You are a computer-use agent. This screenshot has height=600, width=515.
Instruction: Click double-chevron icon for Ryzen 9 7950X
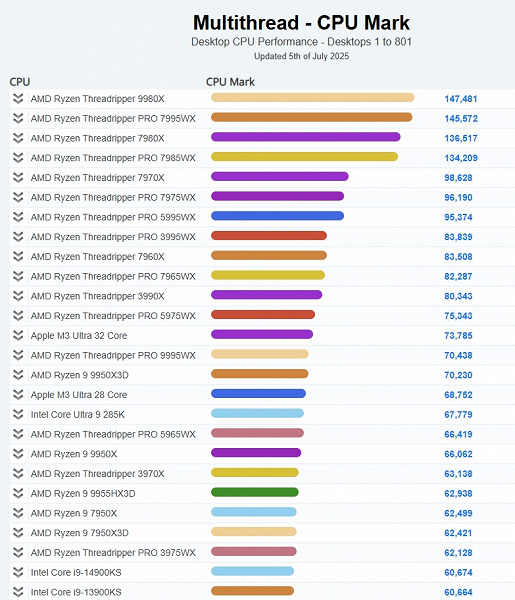pos(18,513)
